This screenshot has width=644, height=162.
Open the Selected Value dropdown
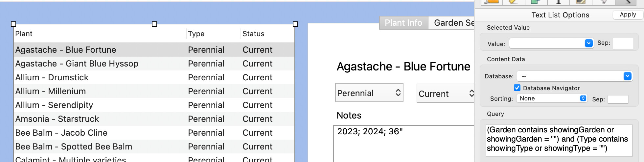coord(551,43)
